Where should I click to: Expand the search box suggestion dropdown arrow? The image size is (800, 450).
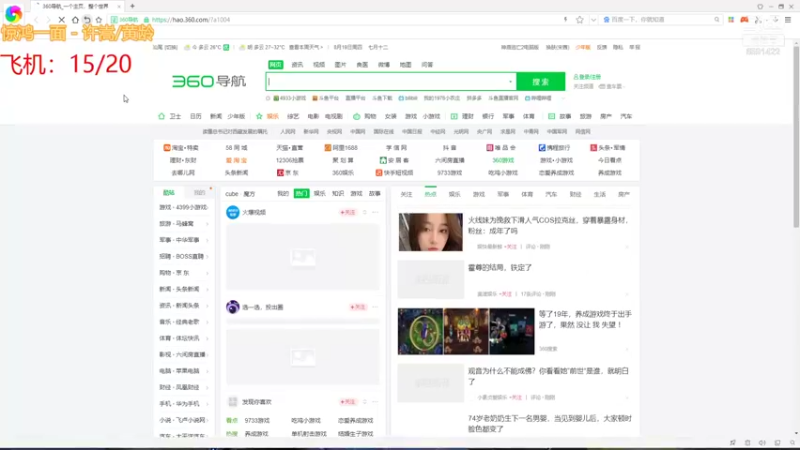click(510, 82)
